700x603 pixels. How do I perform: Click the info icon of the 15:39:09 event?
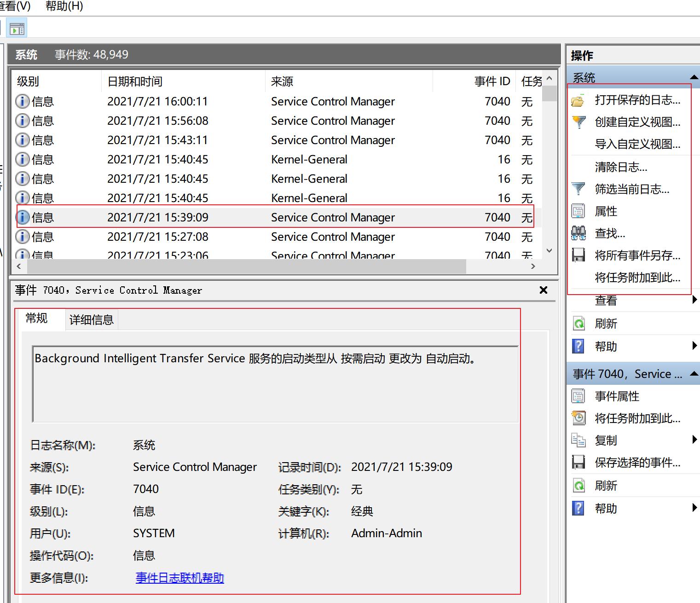23,217
